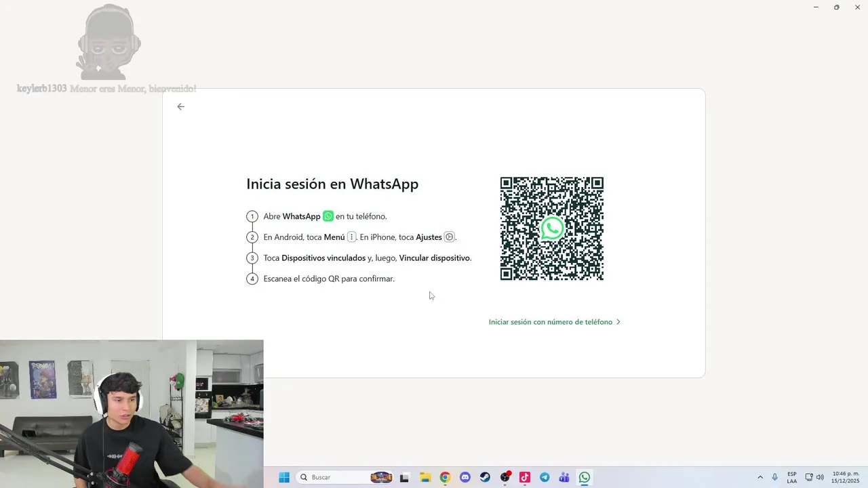Open Task View in the taskbar
Viewport: 868px width, 488px height.
tap(405, 477)
